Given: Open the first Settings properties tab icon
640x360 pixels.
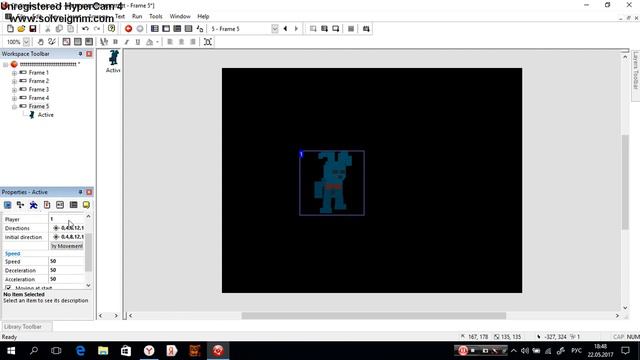Looking at the screenshot, I should pos(7,205).
